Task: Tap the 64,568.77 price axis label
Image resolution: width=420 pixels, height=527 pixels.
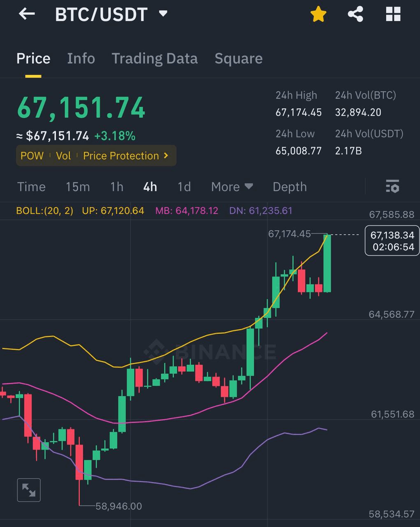Action: (392, 315)
